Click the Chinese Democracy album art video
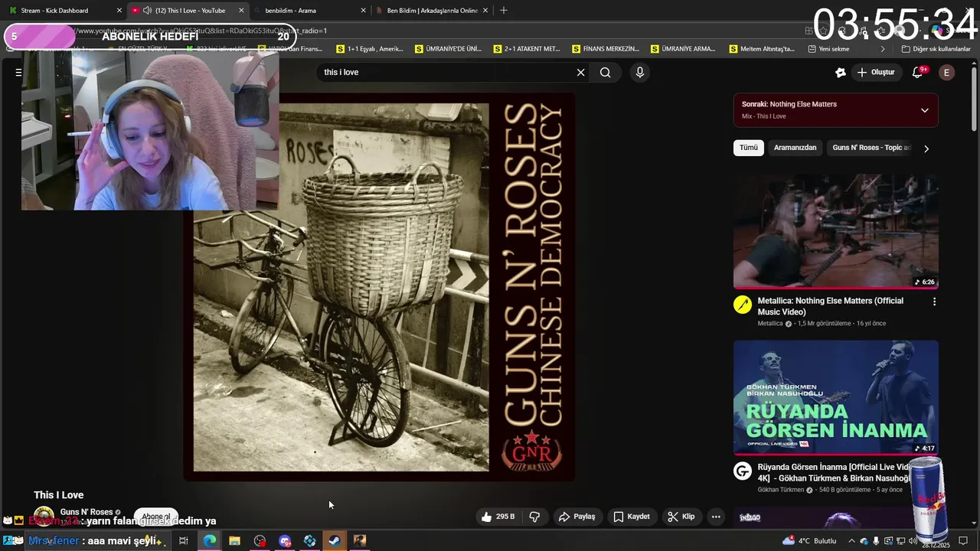Image resolution: width=980 pixels, height=551 pixels. pyautogui.click(x=379, y=287)
